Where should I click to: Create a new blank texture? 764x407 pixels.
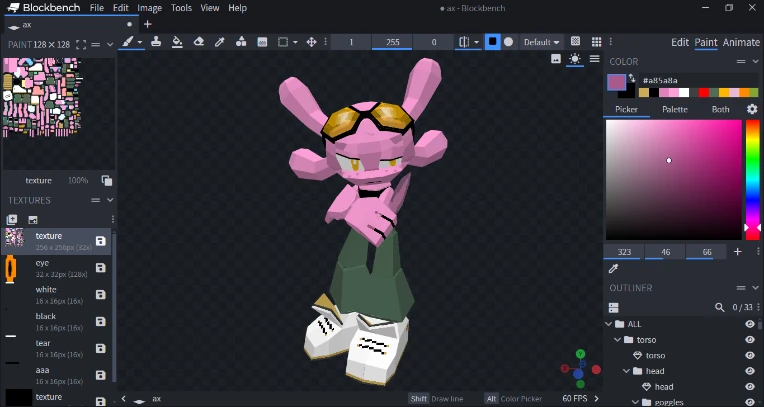(12, 219)
